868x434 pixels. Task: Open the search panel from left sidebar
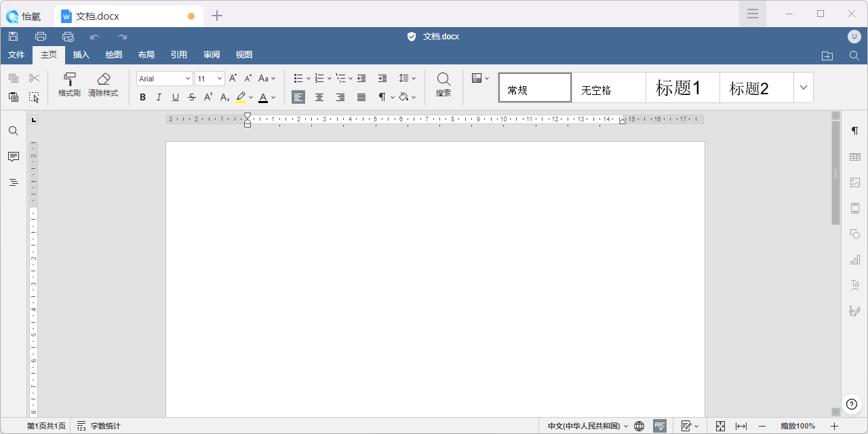pyautogui.click(x=14, y=131)
